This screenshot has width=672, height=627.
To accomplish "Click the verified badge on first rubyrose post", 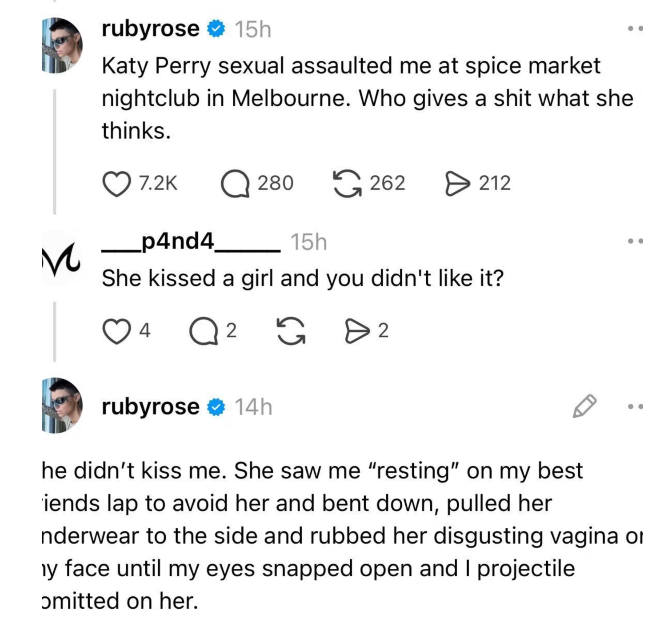I will pos(216,29).
